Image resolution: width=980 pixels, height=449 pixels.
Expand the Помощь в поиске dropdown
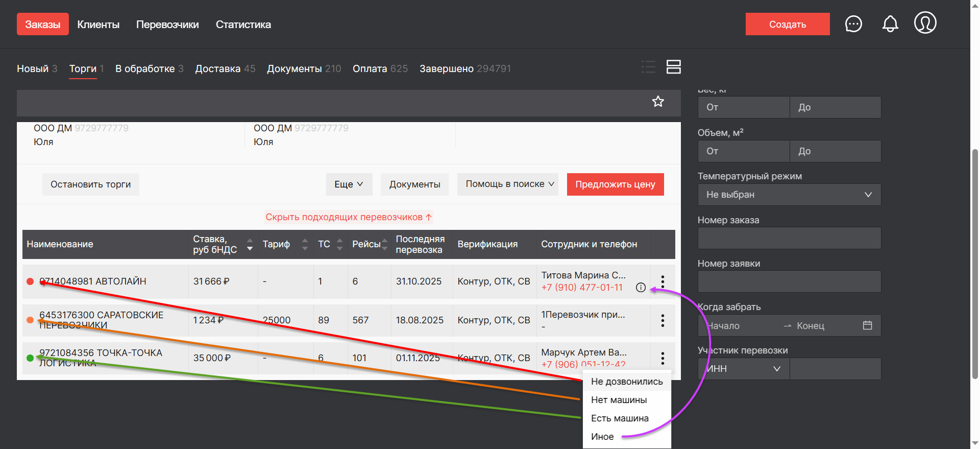509,184
